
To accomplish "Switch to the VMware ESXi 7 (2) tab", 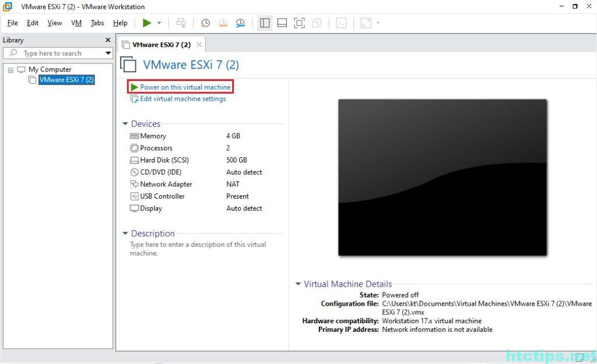I will [161, 45].
